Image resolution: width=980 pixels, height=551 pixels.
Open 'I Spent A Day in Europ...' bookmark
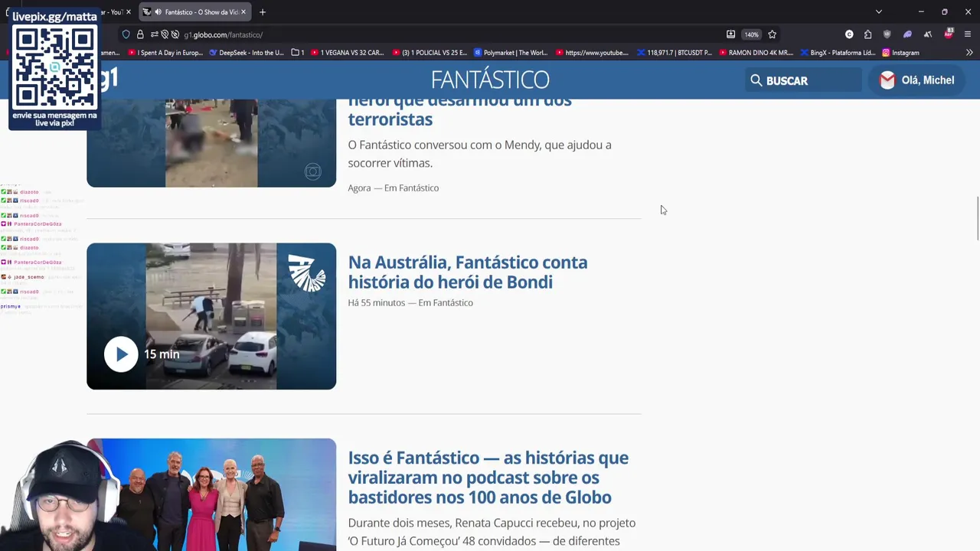pyautogui.click(x=165, y=53)
